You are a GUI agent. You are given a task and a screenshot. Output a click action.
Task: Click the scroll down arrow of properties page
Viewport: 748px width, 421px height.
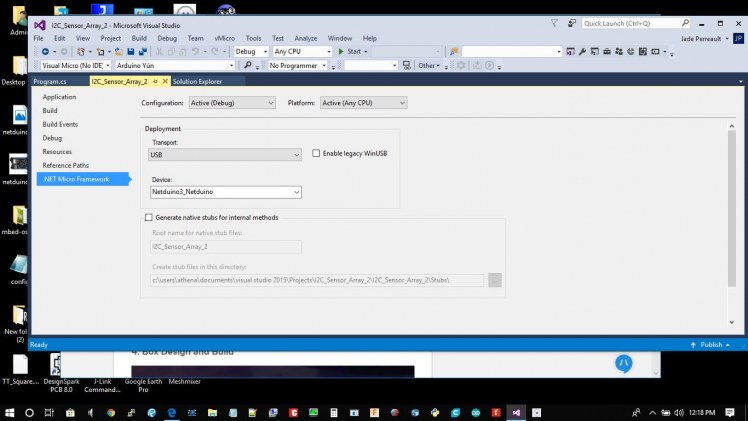click(x=732, y=322)
